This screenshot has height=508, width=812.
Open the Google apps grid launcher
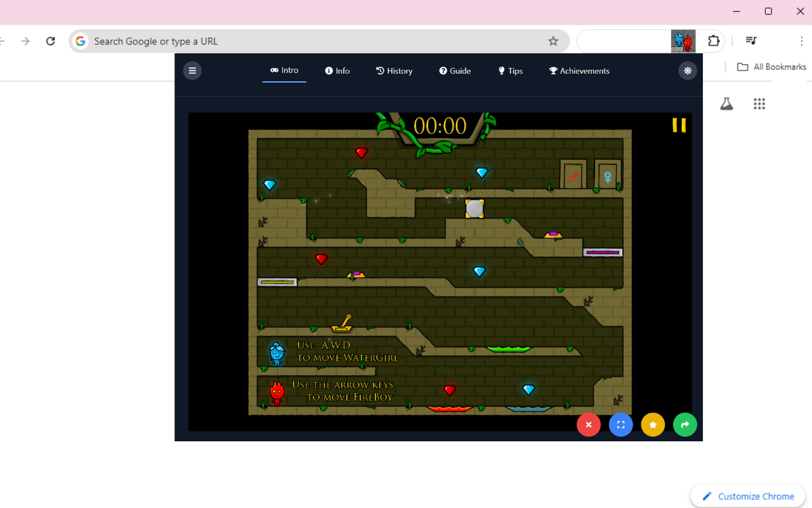[x=759, y=104]
